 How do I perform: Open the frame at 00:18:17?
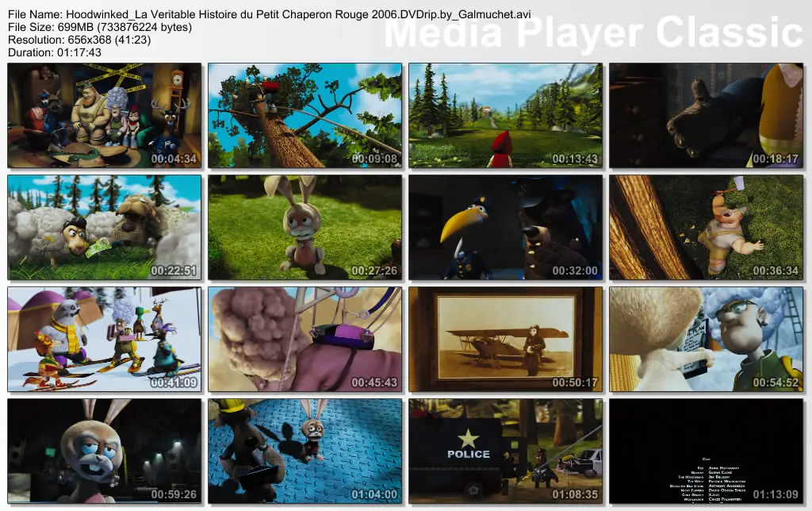click(707, 116)
